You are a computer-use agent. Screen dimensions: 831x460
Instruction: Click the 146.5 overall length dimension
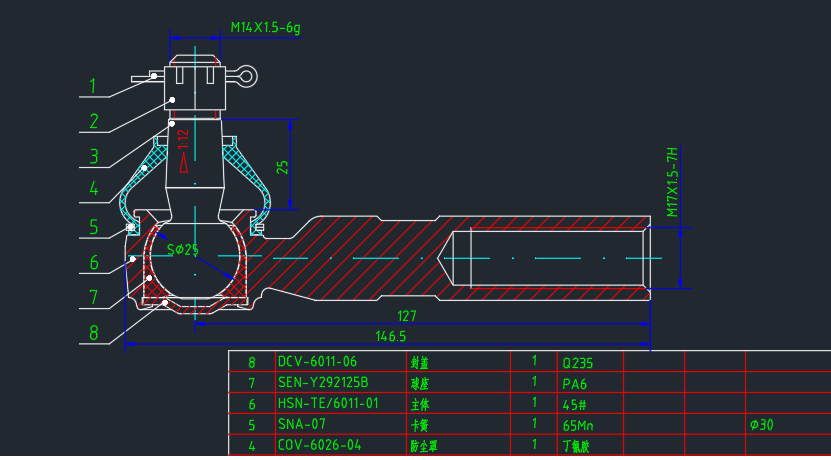point(391,337)
